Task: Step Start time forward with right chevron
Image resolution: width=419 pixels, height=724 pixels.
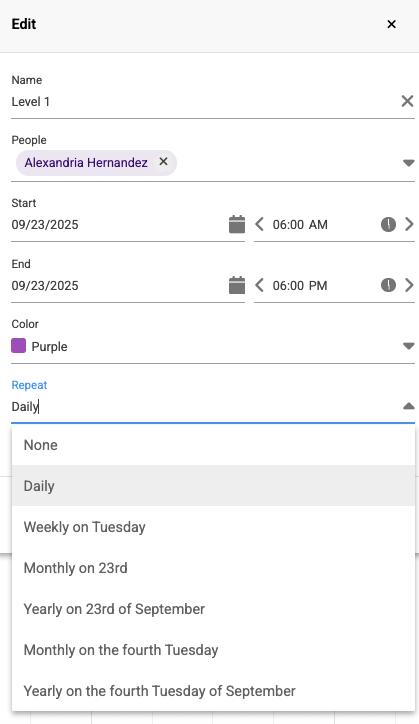Action: [409, 224]
